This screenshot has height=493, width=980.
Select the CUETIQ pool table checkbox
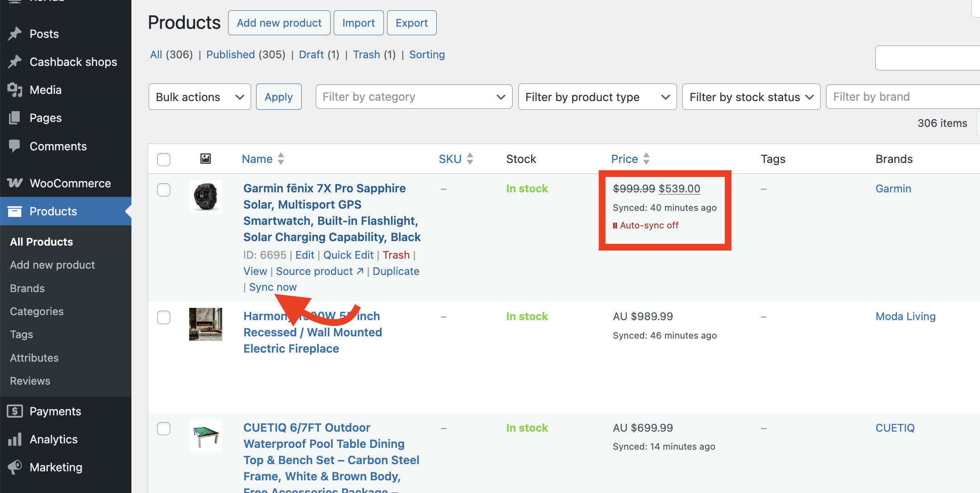tap(163, 428)
